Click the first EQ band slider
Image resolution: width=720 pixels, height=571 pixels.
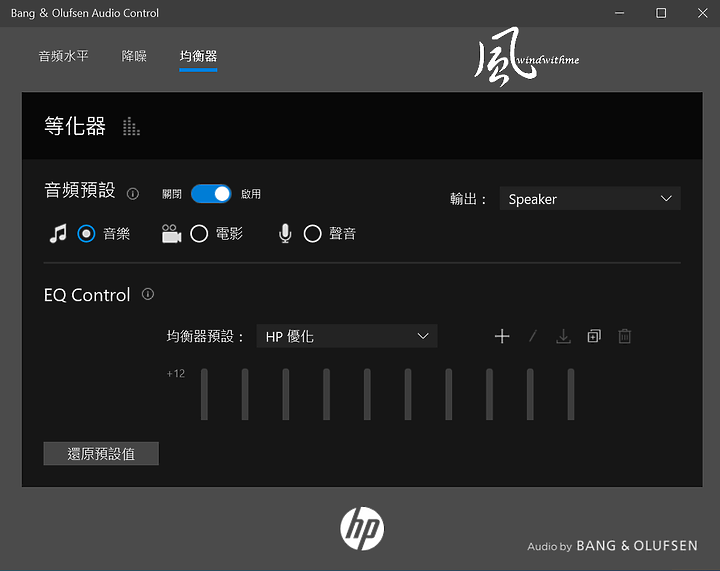click(x=204, y=394)
